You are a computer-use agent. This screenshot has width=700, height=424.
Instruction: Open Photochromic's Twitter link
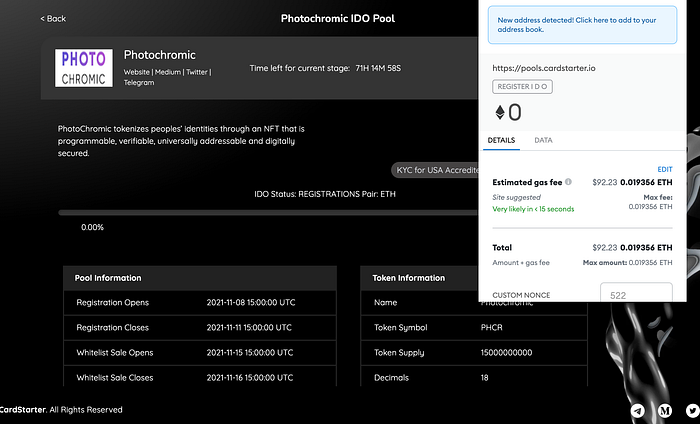[x=197, y=72]
